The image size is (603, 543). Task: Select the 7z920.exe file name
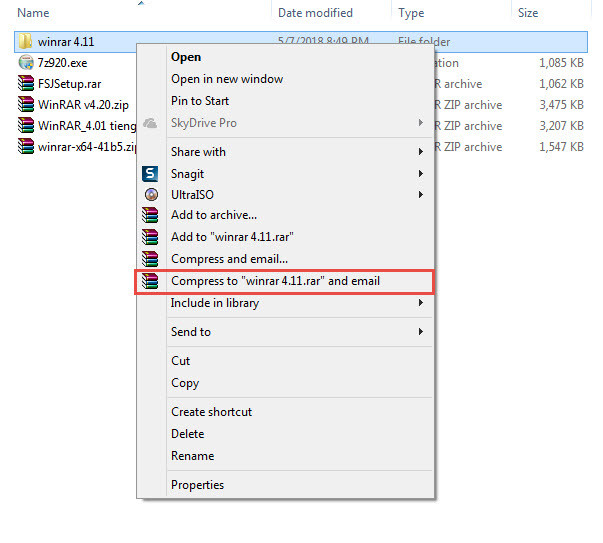[62, 63]
